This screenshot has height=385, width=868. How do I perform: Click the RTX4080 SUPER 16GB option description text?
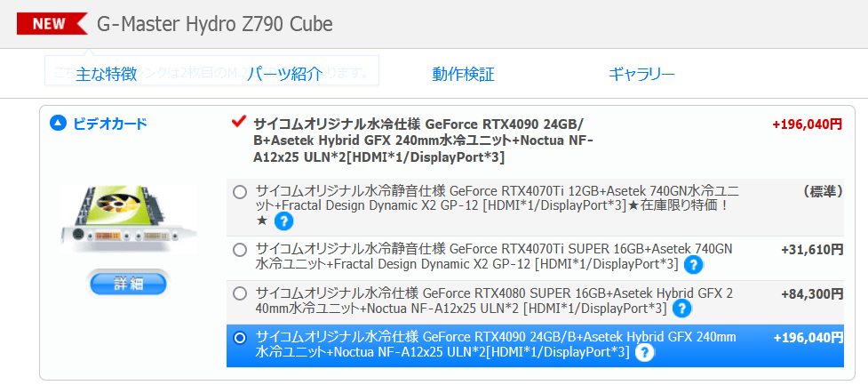(494, 301)
